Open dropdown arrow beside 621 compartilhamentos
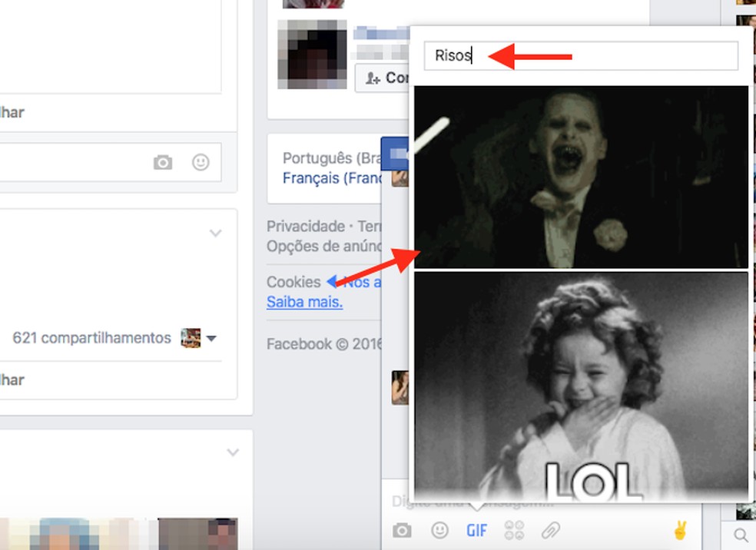The image size is (756, 550). point(211,339)
